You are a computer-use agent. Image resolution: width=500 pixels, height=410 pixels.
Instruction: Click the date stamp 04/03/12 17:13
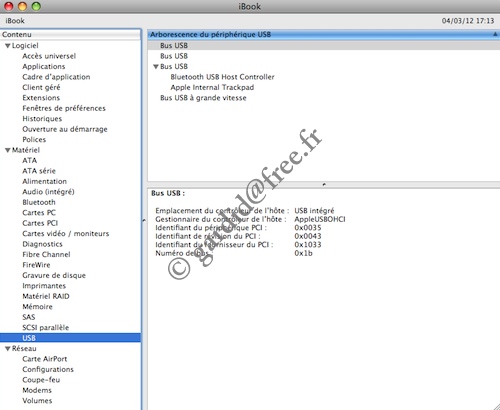(468, 21)
